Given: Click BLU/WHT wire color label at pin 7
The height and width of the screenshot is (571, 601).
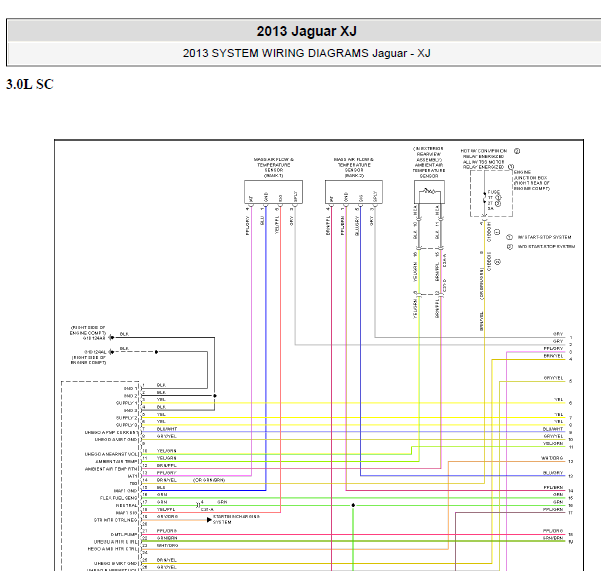Looking at the screenshot, I should (167, 429).
